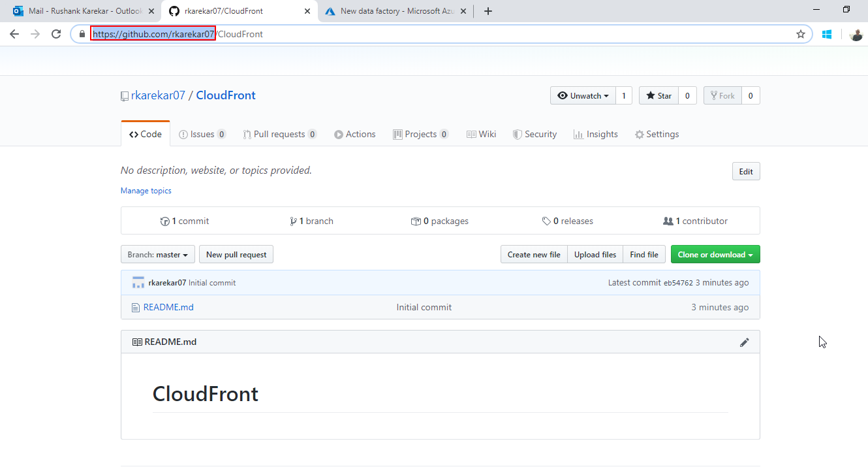
Task: Click the rkarekar07 avatar in commit row
Action: click(x=138, y=283)
